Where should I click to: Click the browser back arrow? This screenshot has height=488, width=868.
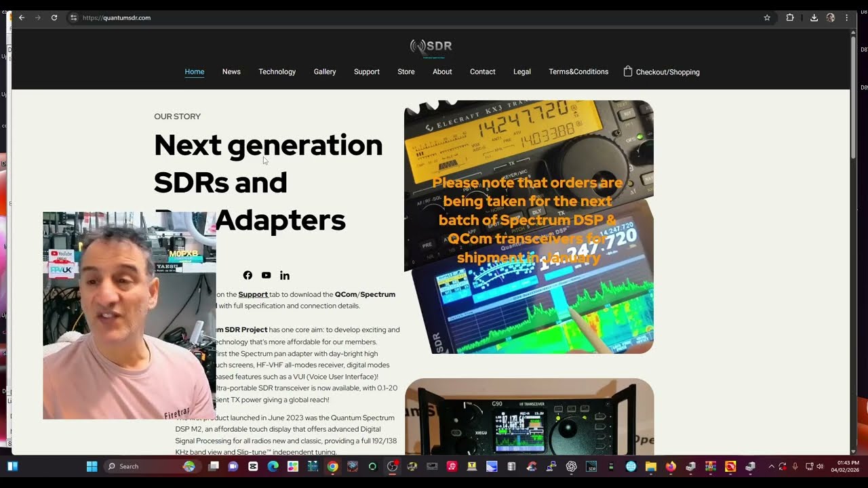pos(22,18)
